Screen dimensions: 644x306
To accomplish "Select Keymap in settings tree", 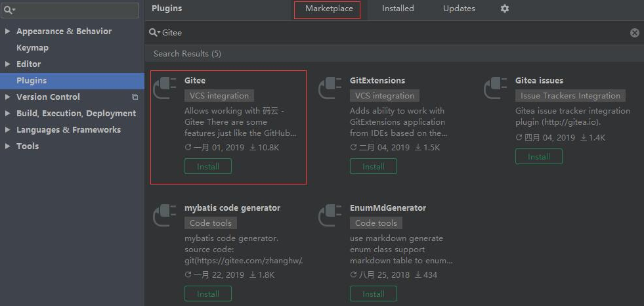I will click(32, 48).
